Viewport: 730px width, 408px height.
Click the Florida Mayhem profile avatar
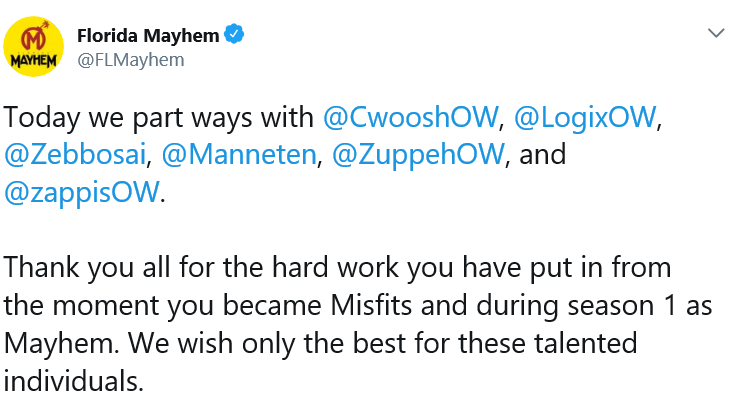tap(37, 46)
